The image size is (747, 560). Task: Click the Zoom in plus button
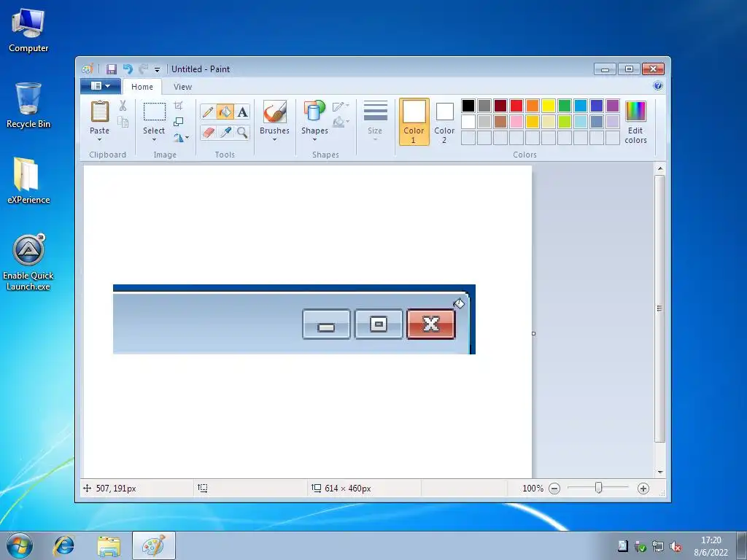pos(643,488)
